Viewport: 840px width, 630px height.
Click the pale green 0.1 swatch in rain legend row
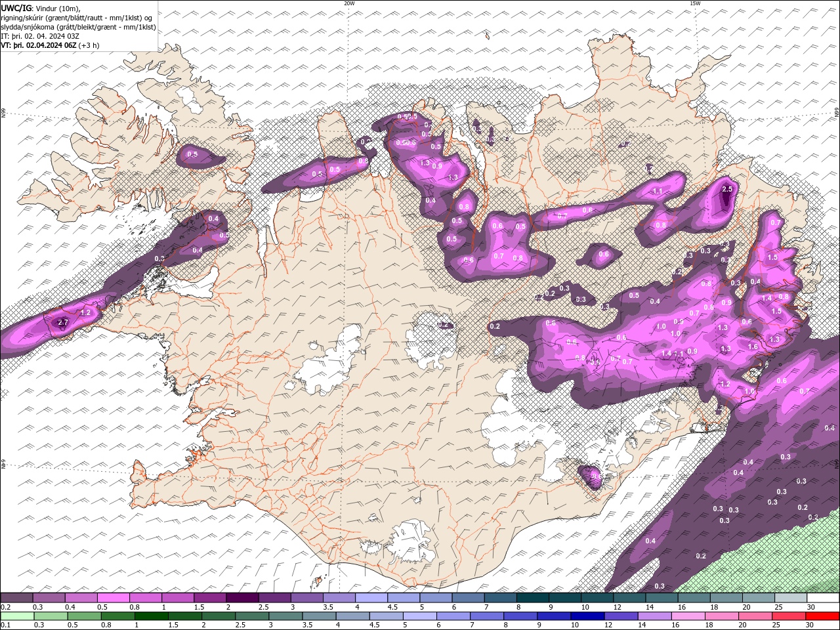(x=17, y=616)
